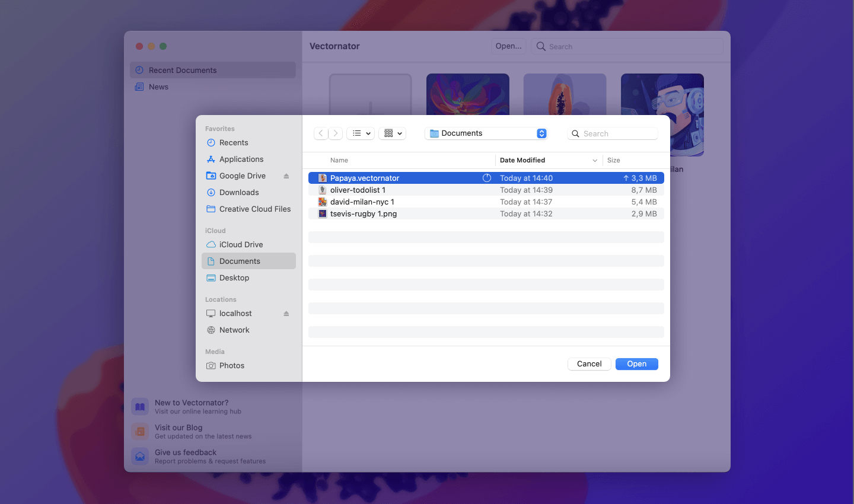Click the 8,7 MB size cell
Viewport: 854px width, 504px height.
pos(644,190)
